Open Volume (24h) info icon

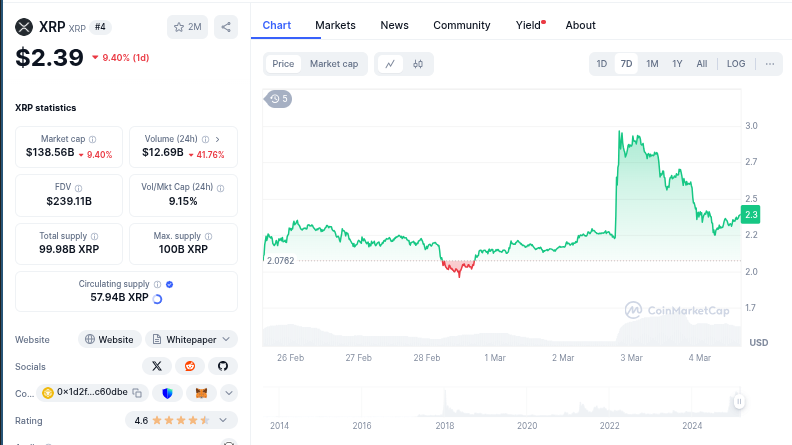point(206,139)
